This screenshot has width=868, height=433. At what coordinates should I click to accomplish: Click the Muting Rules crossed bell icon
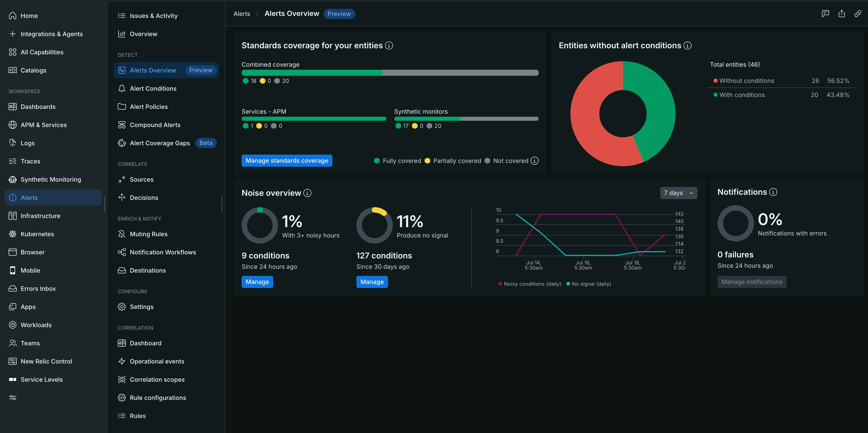click(x=122, y=234)
